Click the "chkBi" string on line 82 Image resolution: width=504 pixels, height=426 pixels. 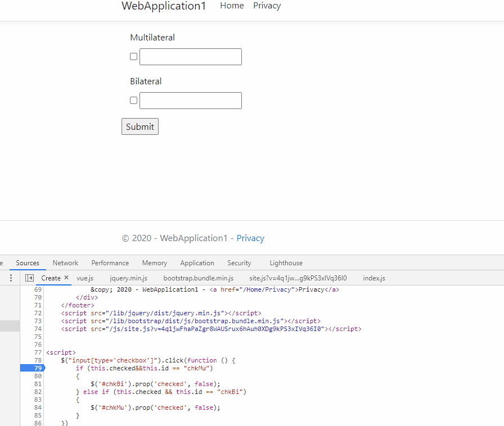230,392
